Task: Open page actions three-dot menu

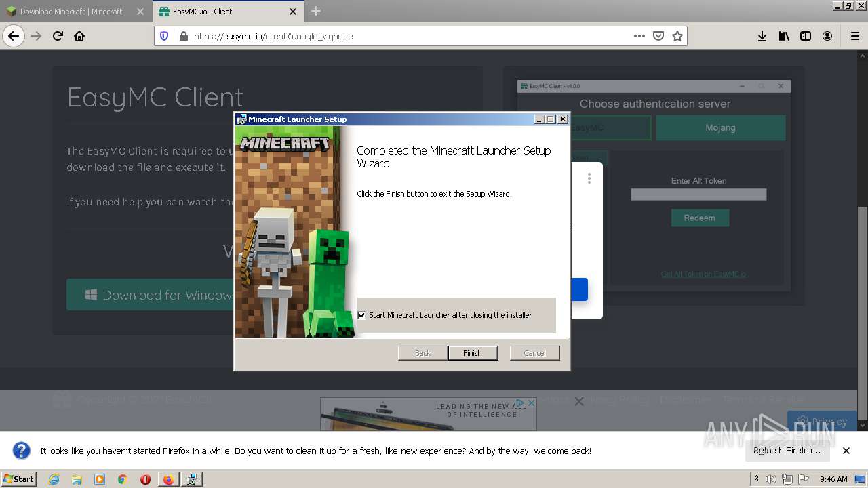Action: (x=639, y=36)
